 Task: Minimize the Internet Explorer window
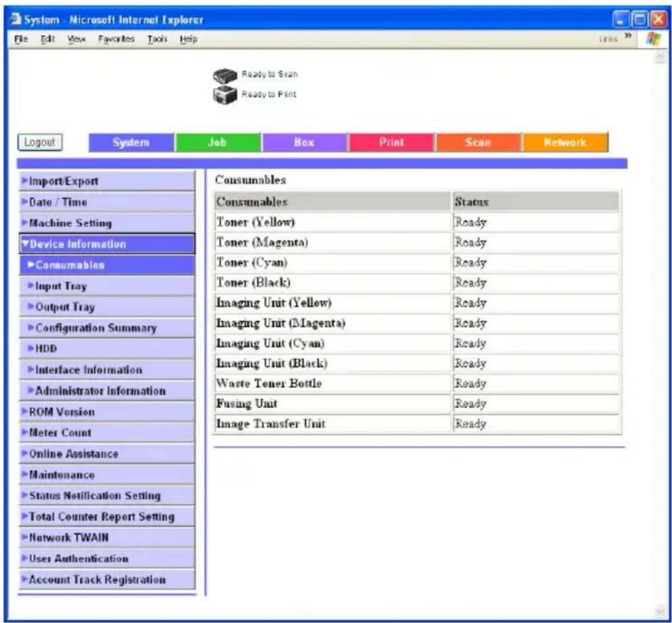point(620,20)
